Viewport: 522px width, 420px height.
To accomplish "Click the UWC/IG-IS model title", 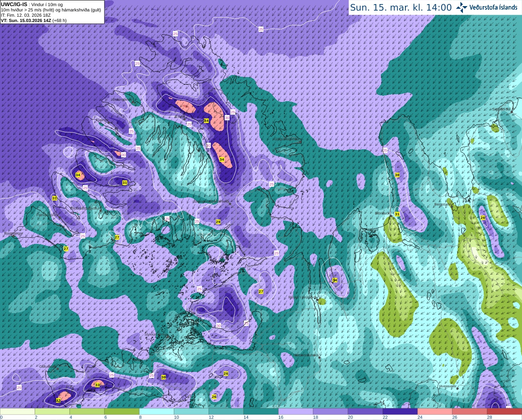I will [14, 4].
